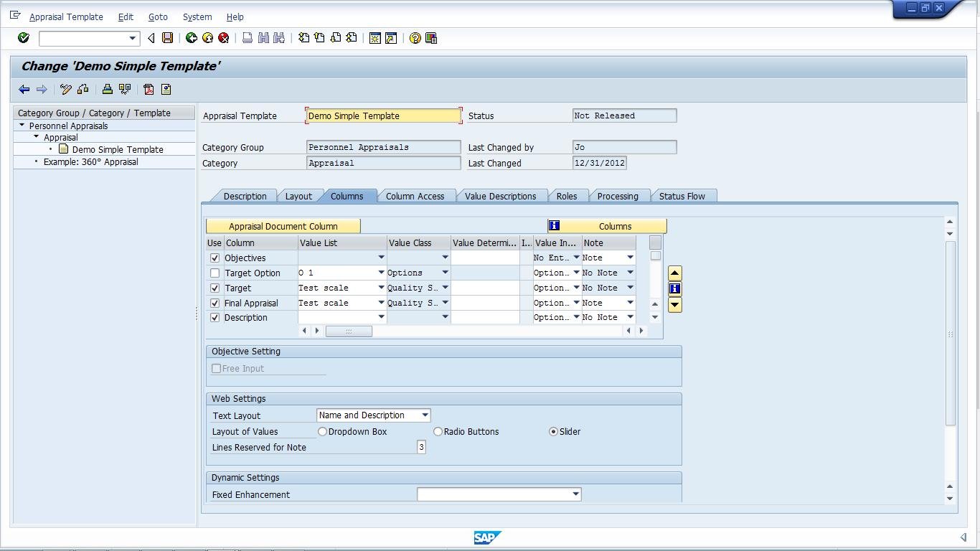Screen dimensions: 980x551
Task: Switch to the Status Flow tab
Action: pos(682,196)
